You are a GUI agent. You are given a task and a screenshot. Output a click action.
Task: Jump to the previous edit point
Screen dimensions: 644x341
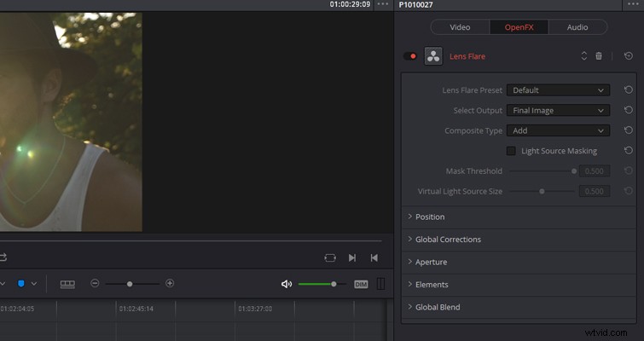click(x=374, y=257)
